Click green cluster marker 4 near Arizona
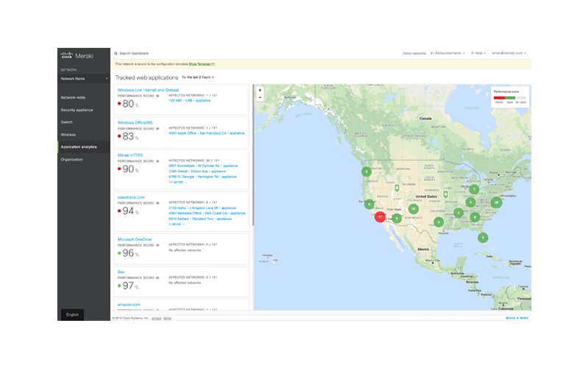This screenshot has height=368, width=588. pos(397,218)
